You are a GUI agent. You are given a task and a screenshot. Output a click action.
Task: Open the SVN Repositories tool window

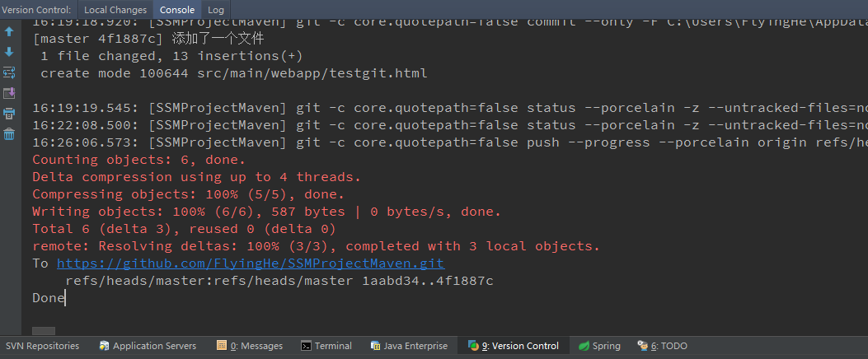(42, 347)
